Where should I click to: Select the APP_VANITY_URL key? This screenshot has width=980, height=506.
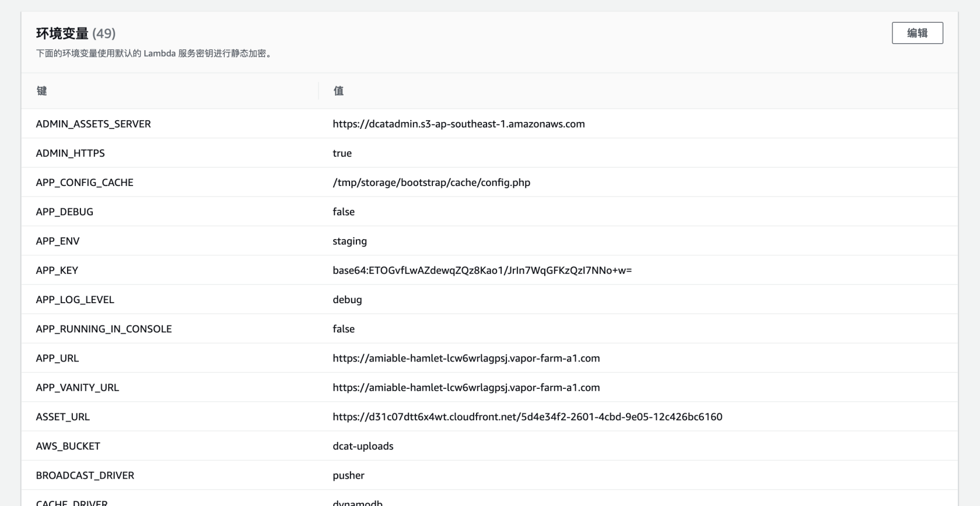pos(77,387)
